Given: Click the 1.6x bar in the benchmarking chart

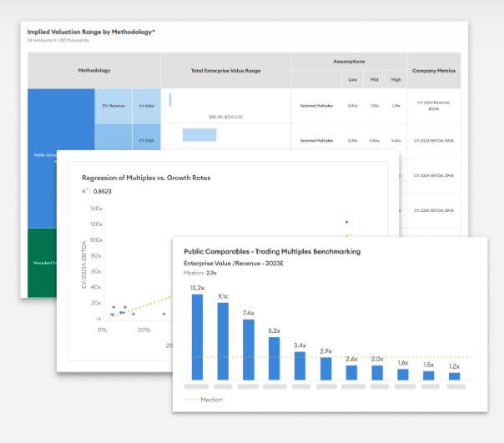Looking at the screenshot, I should (403, 375).
